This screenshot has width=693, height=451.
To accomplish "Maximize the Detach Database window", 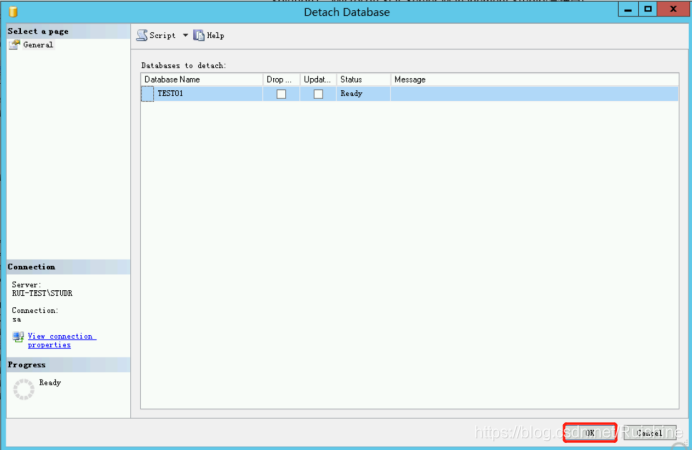I will 647,10.
